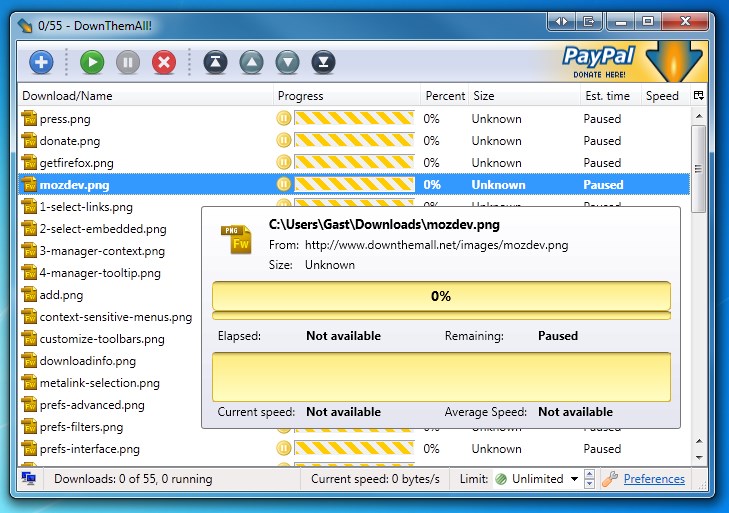Select 4-manager-tooltip.png in list
This screenshot has height=513, width=729.
[x=100, y=273]
